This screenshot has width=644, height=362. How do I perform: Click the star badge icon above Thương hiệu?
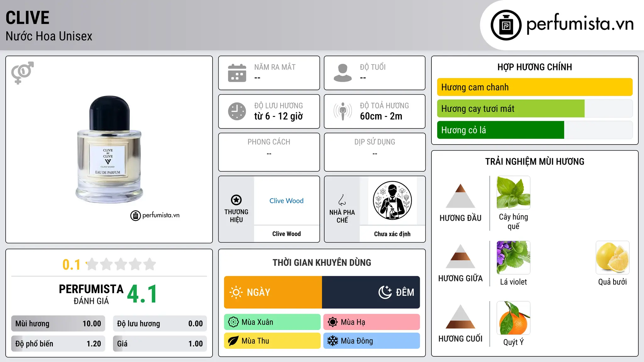point(236,200)
